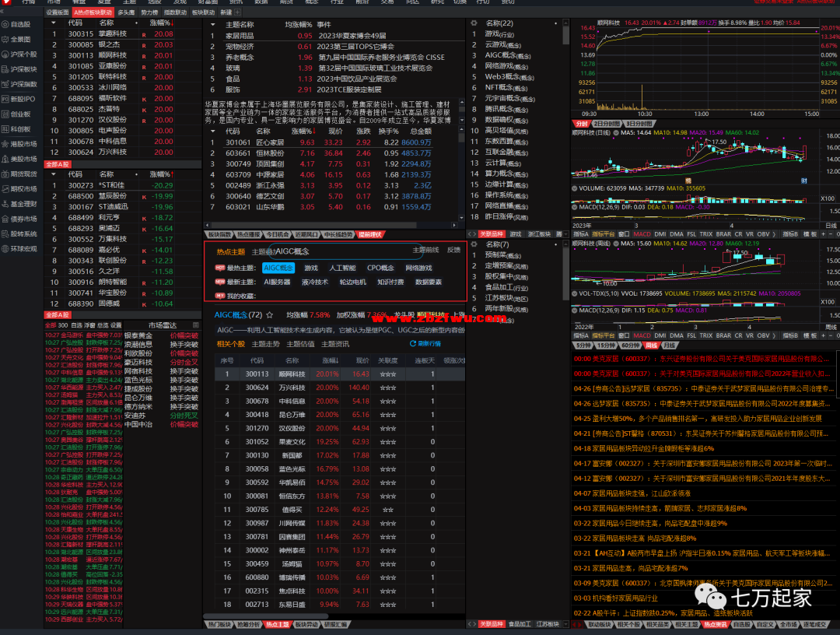
Task: Click the 港股市场 sidebar icon
Action: pos(5,144)
